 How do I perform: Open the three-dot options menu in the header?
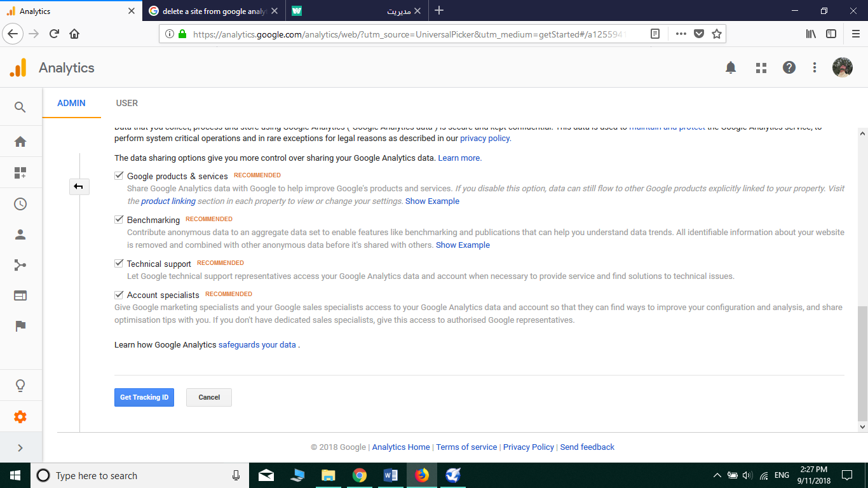[815, 67]
